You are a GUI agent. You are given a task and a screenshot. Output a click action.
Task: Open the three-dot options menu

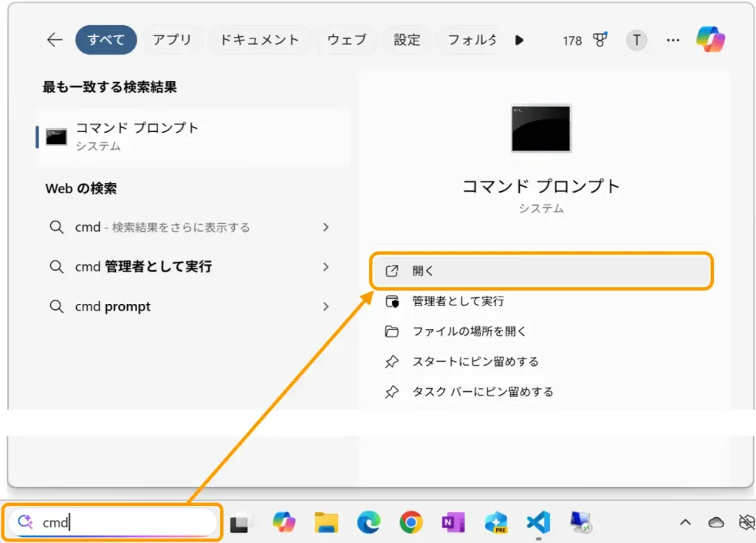pos(673,40)
